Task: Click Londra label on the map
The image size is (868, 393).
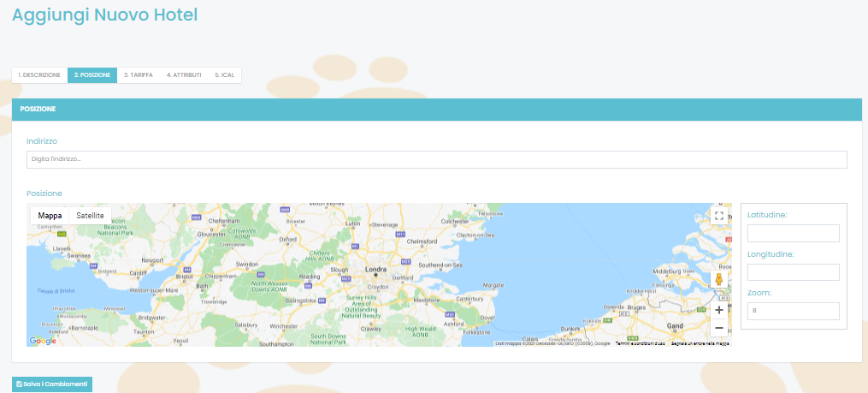Action: (x=376, y=270)
